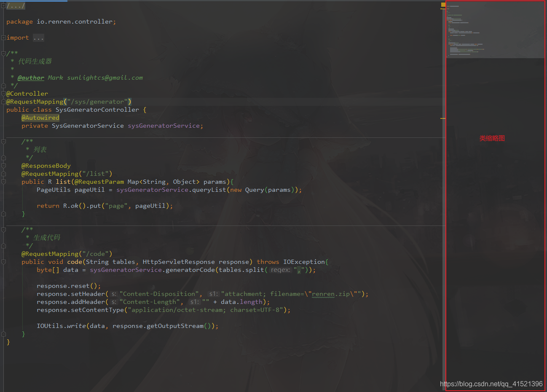This screenshot has width=547, height=392.
Task: Collapse the class Javadoc with 代码生成器
Action: coord(3,54)
